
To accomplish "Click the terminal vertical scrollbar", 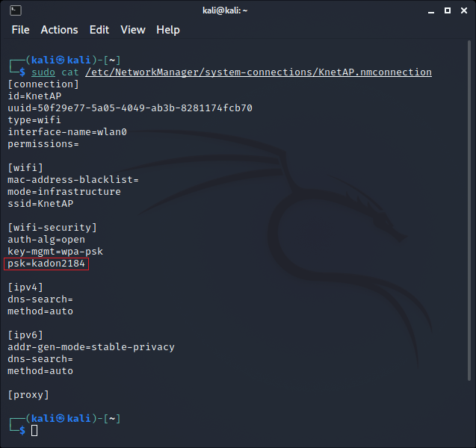I will click(x=469, y=211).
